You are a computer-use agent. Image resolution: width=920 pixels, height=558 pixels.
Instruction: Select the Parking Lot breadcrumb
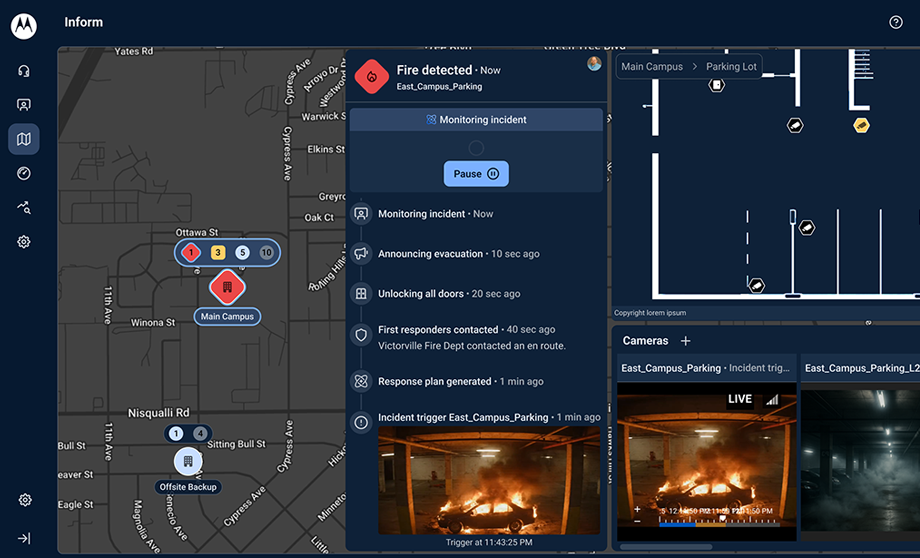pos(731,67)
